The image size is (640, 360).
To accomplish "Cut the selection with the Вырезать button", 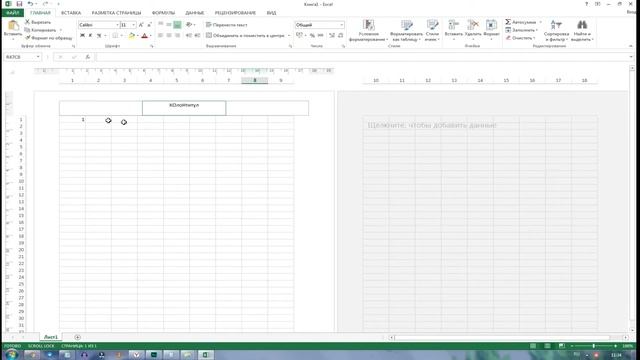I will point(38,22).
